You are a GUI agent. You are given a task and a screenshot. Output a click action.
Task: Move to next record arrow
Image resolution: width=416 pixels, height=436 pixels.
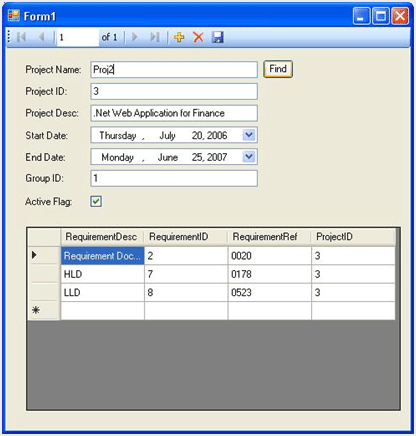pyautogui.click(x=135, y=37)
